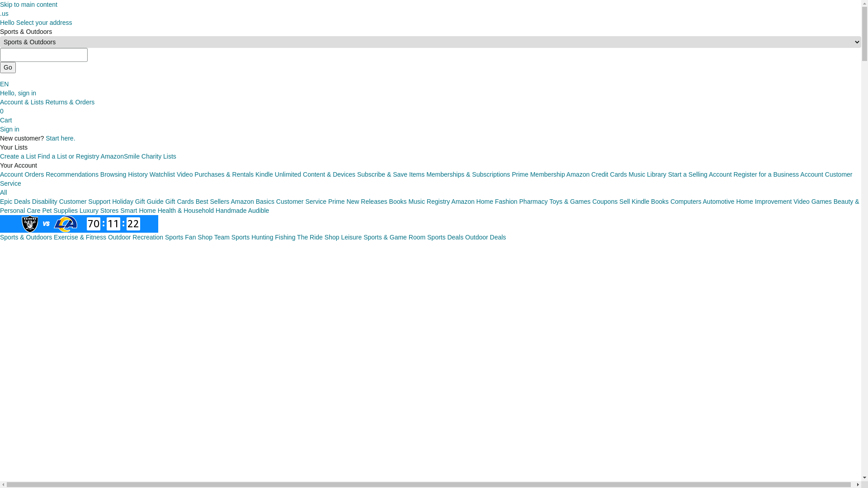Click the Start here new customer link
The height and width of the screenshot is (488, 868).
pyautogui.click(x=60, y=138)
